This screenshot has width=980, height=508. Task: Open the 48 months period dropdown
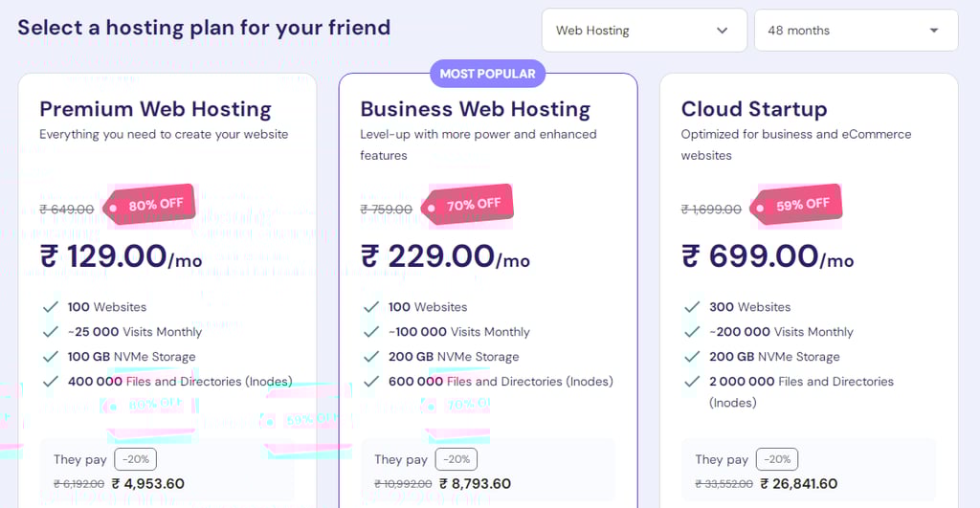click(857, 30)
